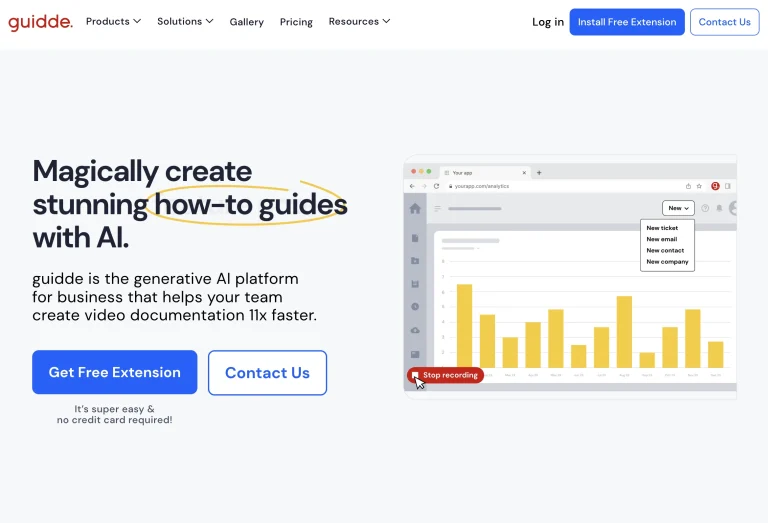Screen dimensions: 768x523
Task: Click the Log in link
Action: point(548,22)
